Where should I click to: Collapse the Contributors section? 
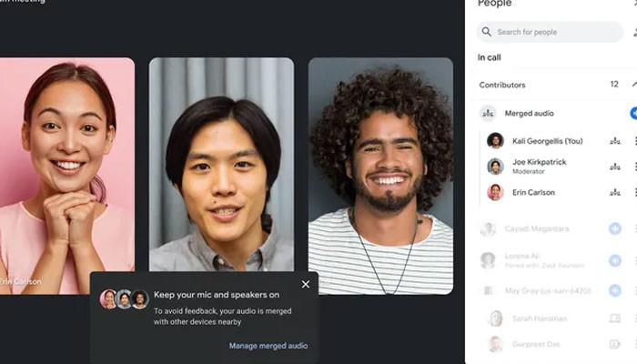click(634, 85)
